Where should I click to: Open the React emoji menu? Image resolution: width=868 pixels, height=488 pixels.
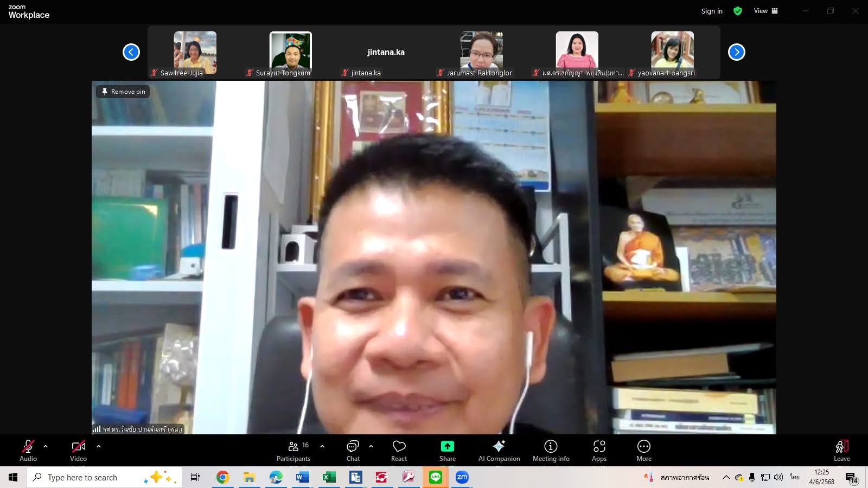click(x=399, y=450)
